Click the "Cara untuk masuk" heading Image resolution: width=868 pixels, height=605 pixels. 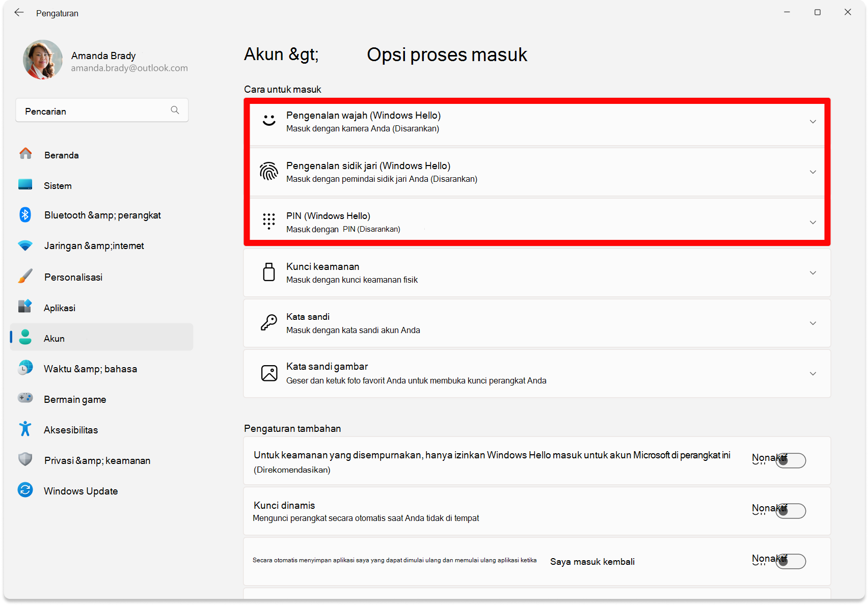283,89
